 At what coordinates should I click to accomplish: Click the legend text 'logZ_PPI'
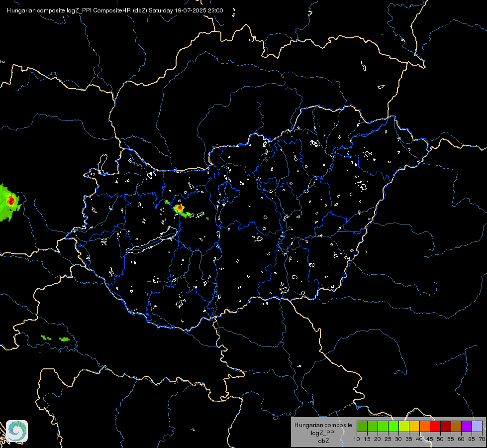[323, 433]
